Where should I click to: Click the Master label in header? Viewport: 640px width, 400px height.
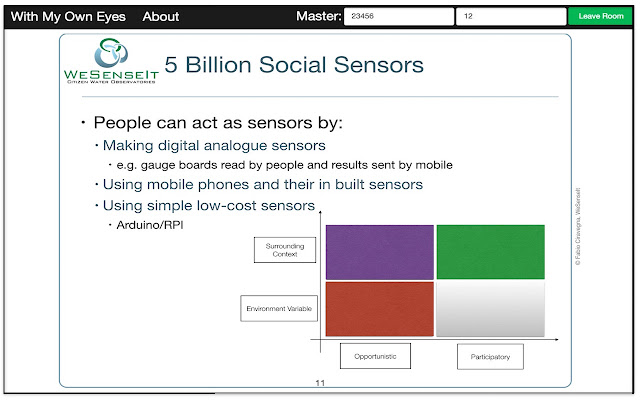point(319,16)
